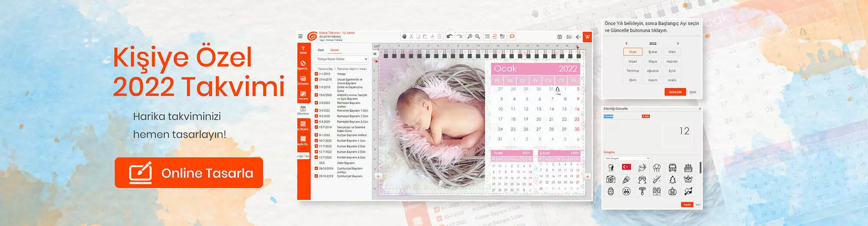
Task: Close the Etkinliği Güncelle dialog
Action: click(x=700, y=109)
